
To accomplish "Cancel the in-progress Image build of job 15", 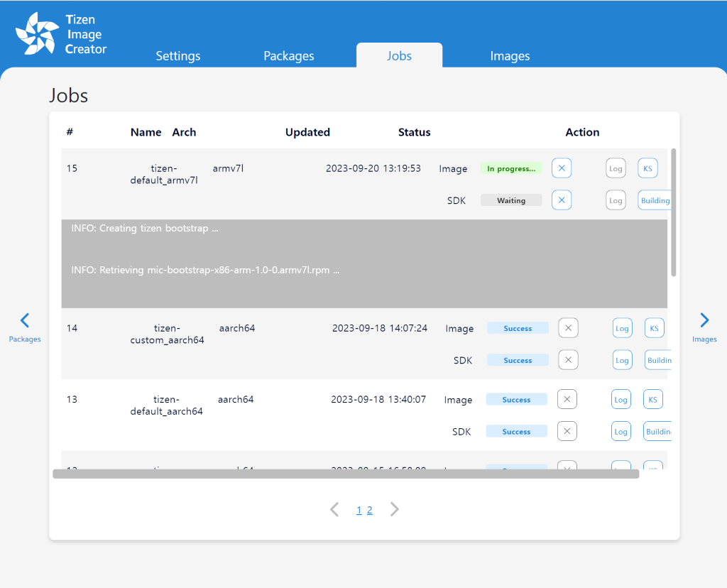I will click(562, 168).
